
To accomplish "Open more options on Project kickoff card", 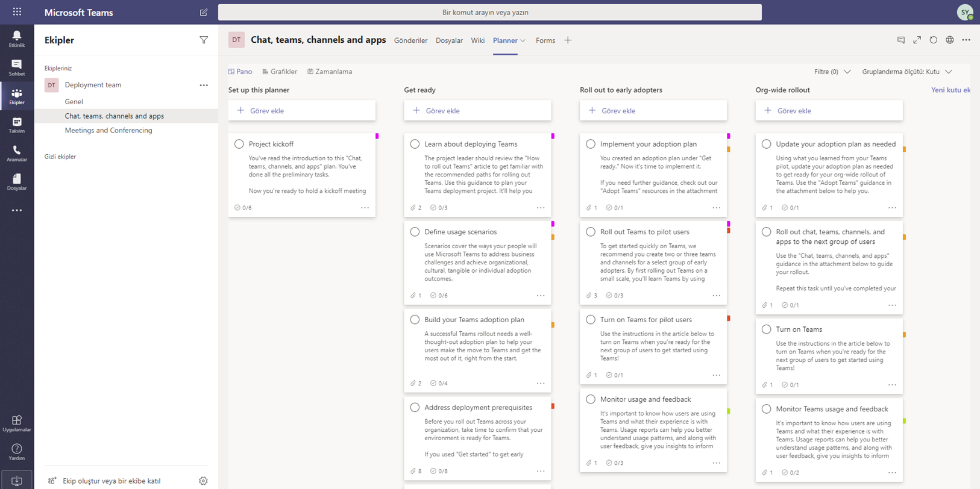I will pos(365,208).
